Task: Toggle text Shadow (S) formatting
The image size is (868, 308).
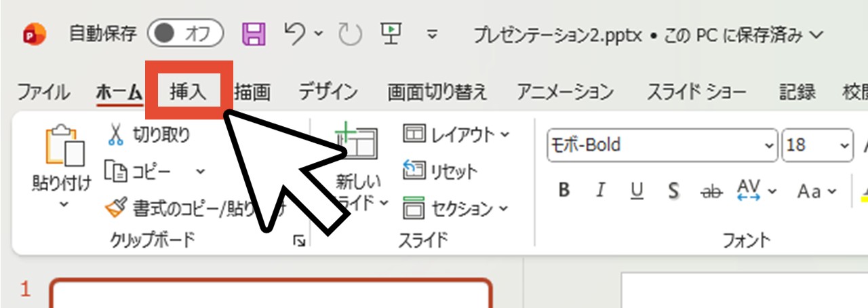Action: [x=673, y=191]
